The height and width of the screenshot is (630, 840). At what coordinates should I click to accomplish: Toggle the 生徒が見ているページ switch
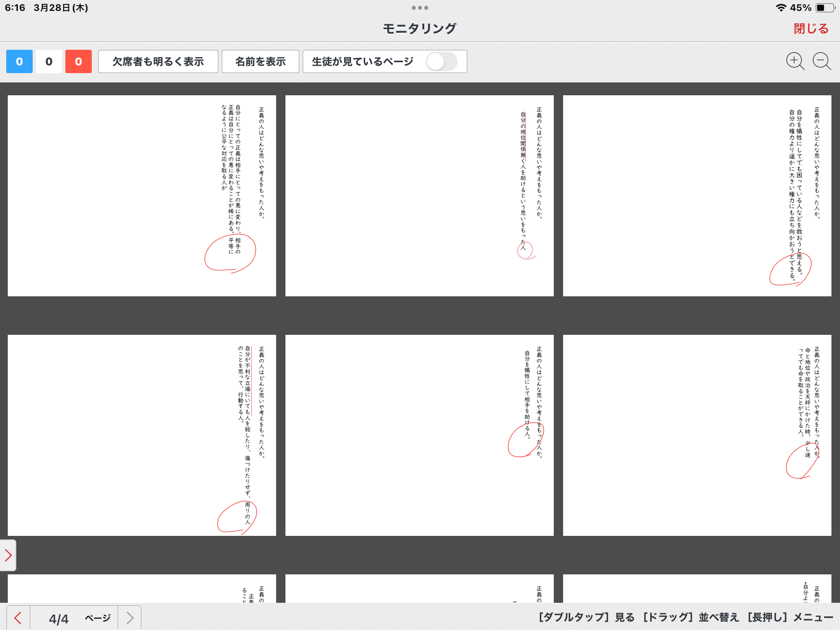(441, 61)
